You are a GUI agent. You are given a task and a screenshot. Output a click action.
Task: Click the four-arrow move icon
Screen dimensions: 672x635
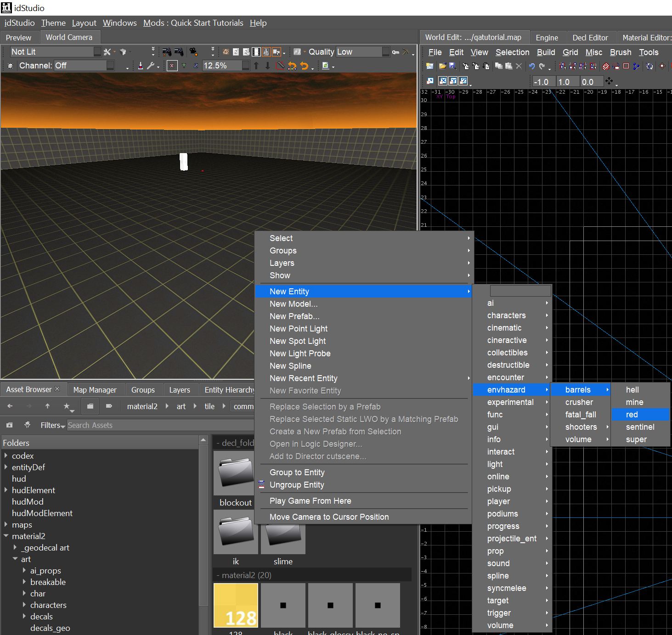coord(609,81)
